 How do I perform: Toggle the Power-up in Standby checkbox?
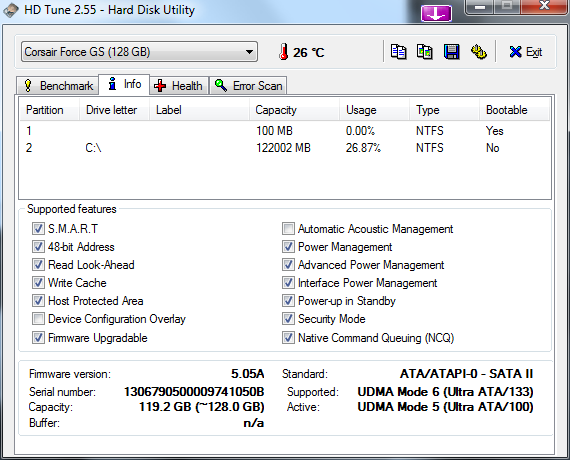pyautogui.click(x=288, y=300)
